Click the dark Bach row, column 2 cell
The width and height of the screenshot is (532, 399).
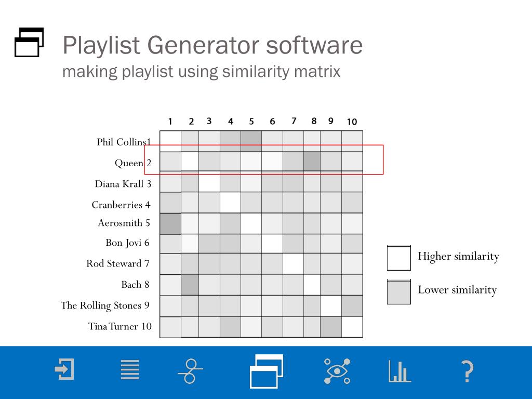(x=190, y=285)
